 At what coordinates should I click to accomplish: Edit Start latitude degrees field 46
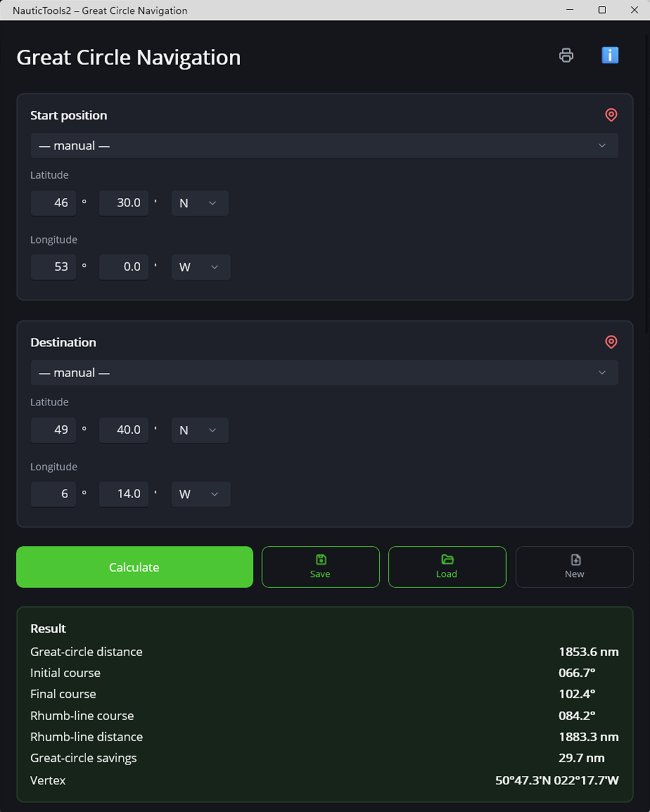tap(54, 203)
